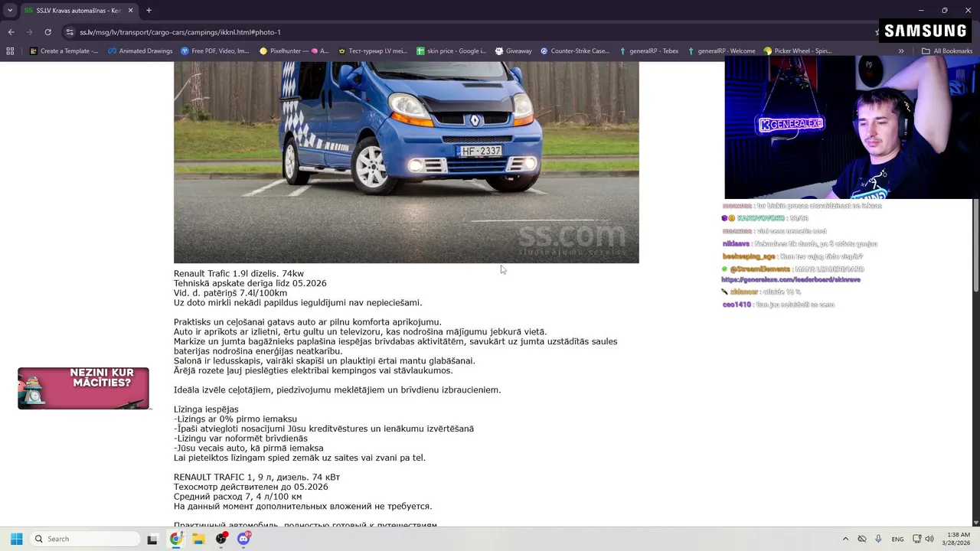Open the tab search dropdown arrow
This screenshot has width=980, height=551.
click(x=10, y=11)
